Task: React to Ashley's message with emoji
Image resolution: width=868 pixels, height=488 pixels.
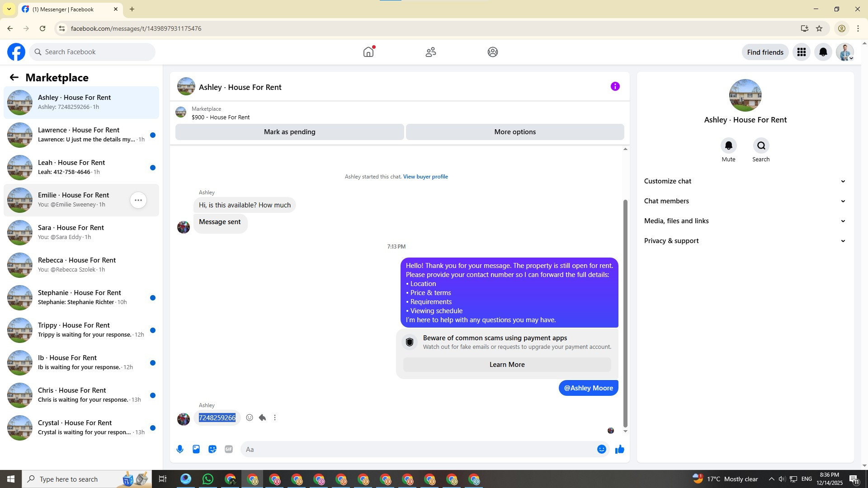Action: point(250,418)
